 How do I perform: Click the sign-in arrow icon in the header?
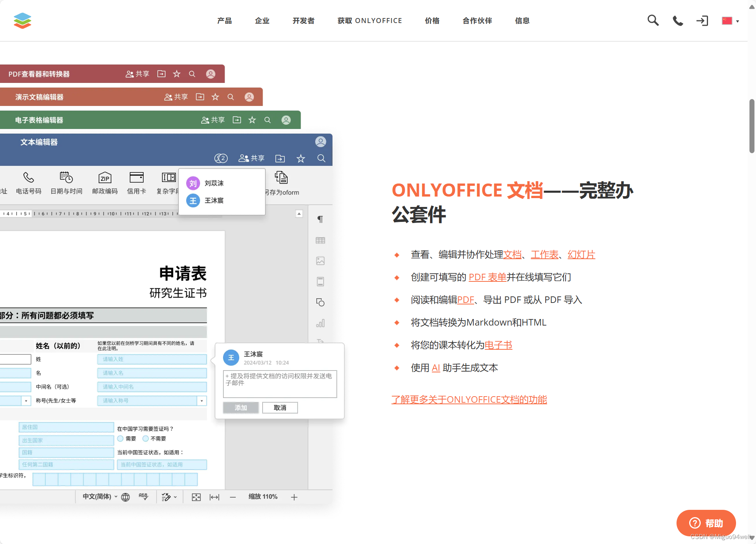pos(702,21)
